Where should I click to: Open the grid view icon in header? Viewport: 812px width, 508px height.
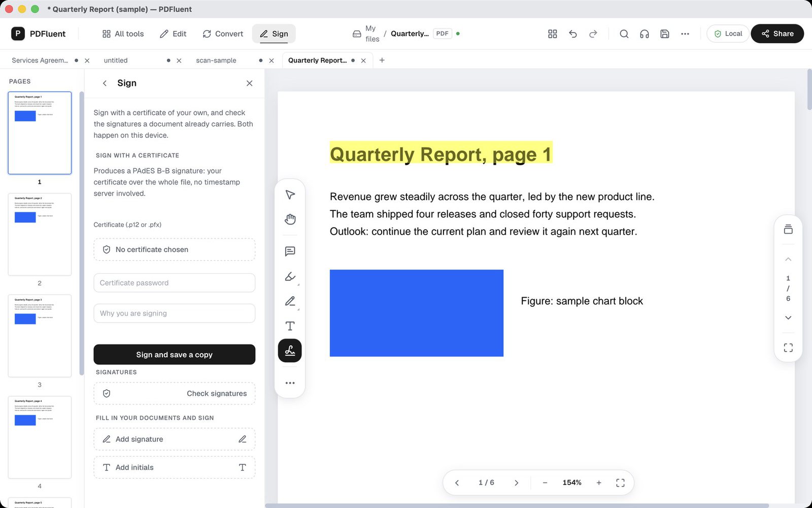pyautogui.click(x=553, y=34)
